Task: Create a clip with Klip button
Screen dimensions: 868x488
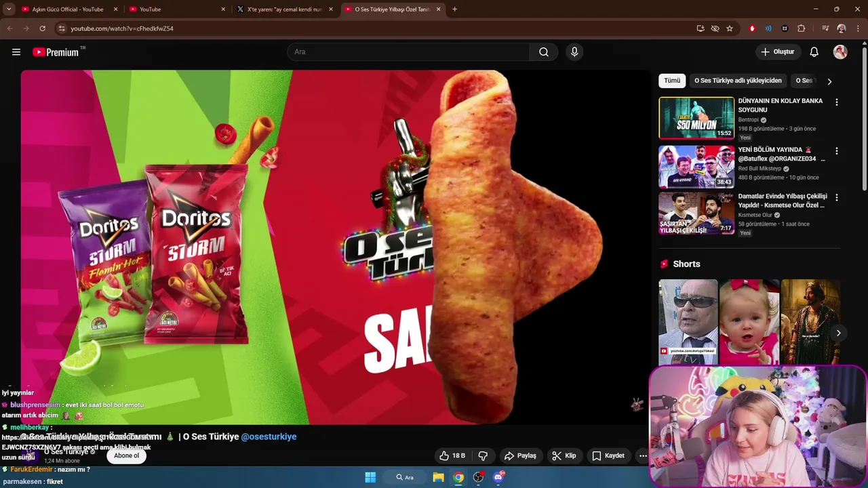Action: (x=564, y=456)
